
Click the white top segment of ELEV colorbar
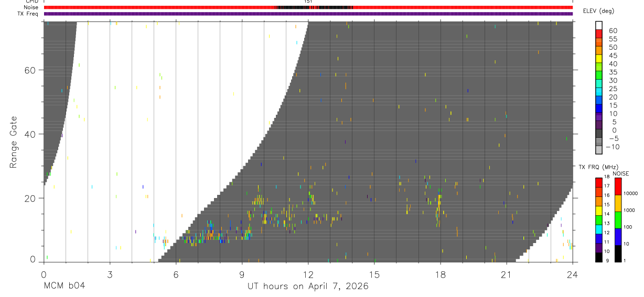click(599, 25)
